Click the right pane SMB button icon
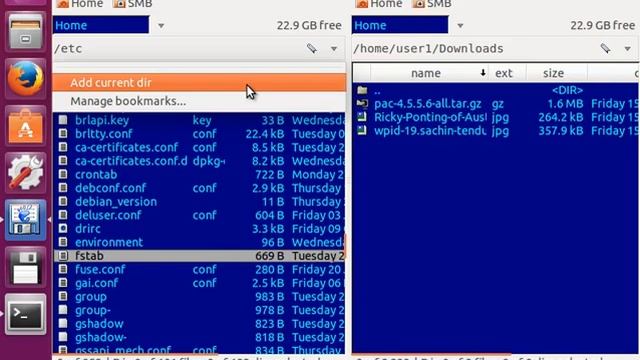 point(418,4)
